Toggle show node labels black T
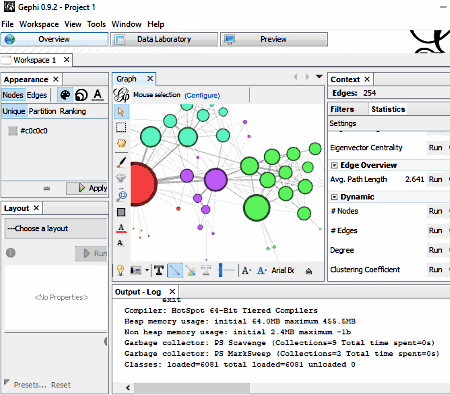The width and height of the screenshot is (450, 395). (159, 270)
